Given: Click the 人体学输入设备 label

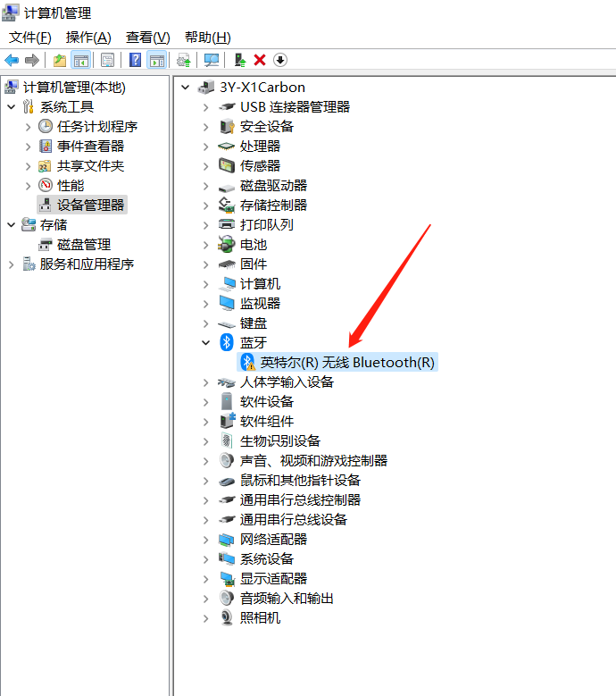Looking at the screenshot, I should click(287, 382).
